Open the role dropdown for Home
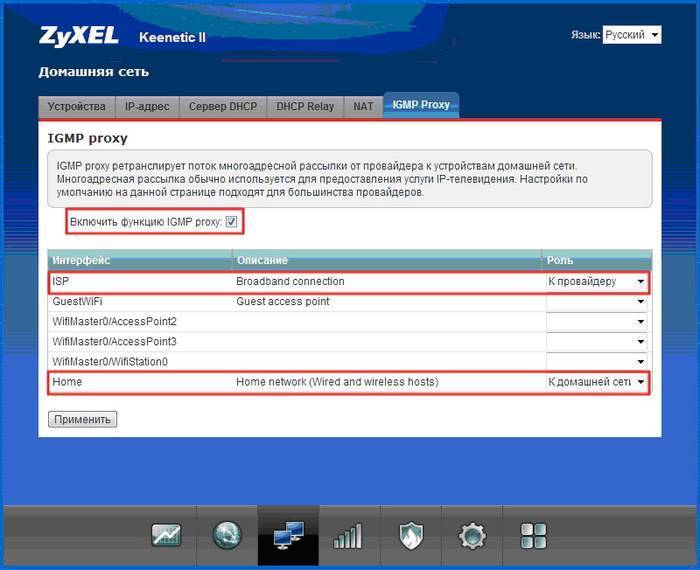The image size is (700, 570). tap(596, 382)
